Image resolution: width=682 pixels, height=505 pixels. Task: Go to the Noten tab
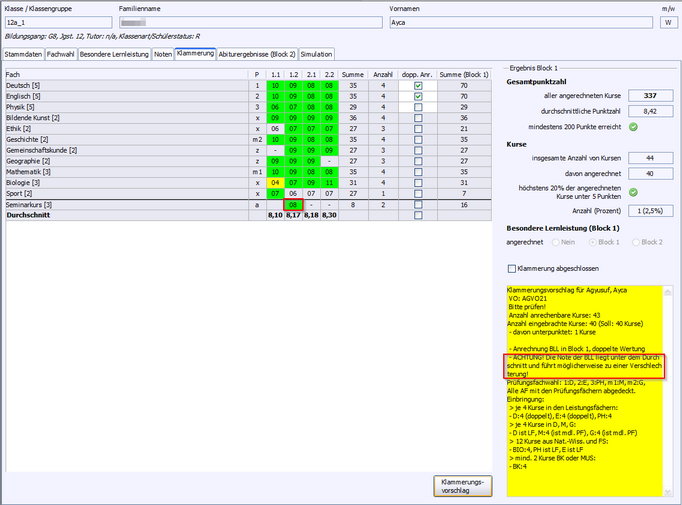162,54
